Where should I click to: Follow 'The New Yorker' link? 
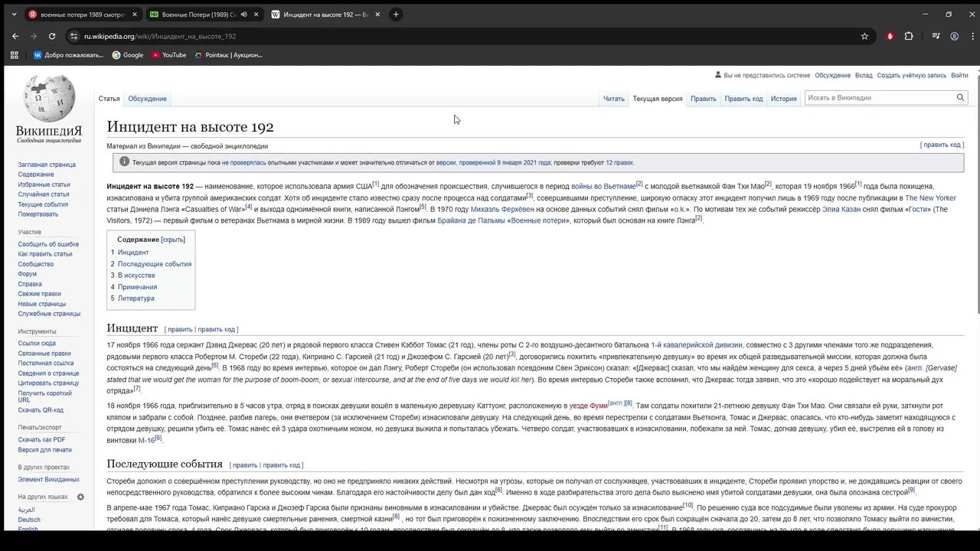tap(930, 198)
